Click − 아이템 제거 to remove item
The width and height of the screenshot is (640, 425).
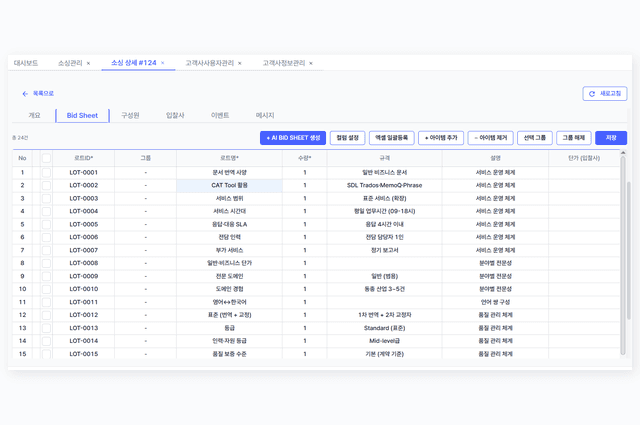tap(491, 138)
